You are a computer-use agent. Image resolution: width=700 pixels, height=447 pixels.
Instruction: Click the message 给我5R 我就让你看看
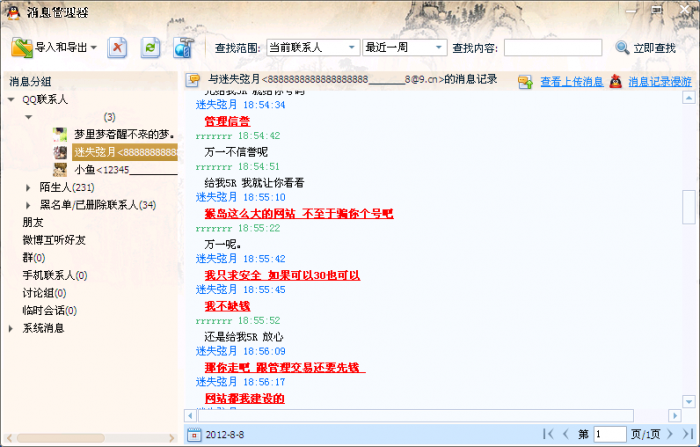(254, 183)
